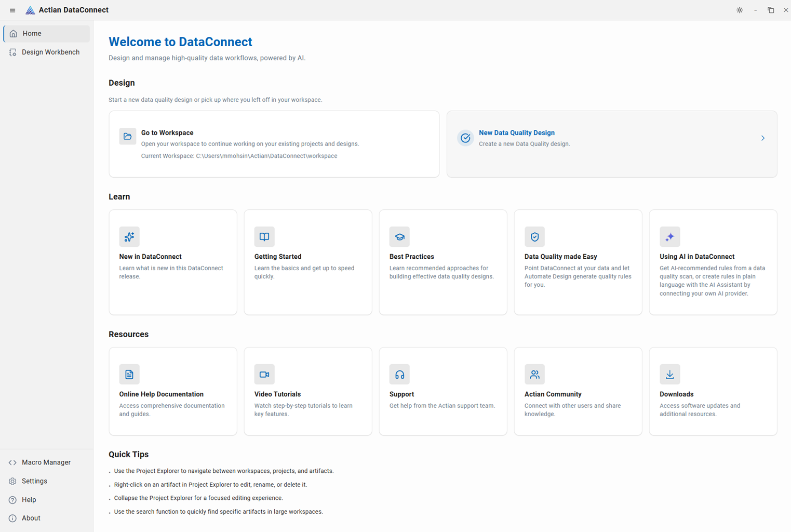The width and height of the screenshot is (791, 532).
Task: Click 'Actian DataConnect' title bar text
Action: [x=74, y=10]
